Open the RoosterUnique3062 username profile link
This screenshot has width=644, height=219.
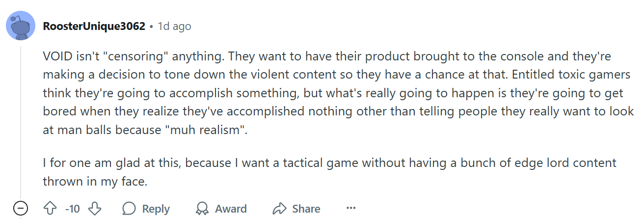94,26
